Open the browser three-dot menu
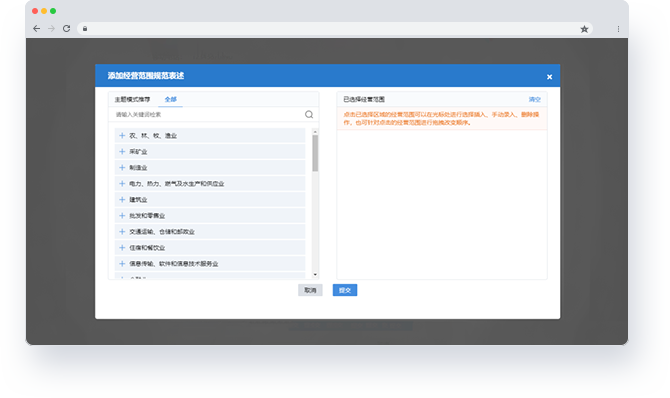This screenshot has width=670, height=398. coord(618,29)
